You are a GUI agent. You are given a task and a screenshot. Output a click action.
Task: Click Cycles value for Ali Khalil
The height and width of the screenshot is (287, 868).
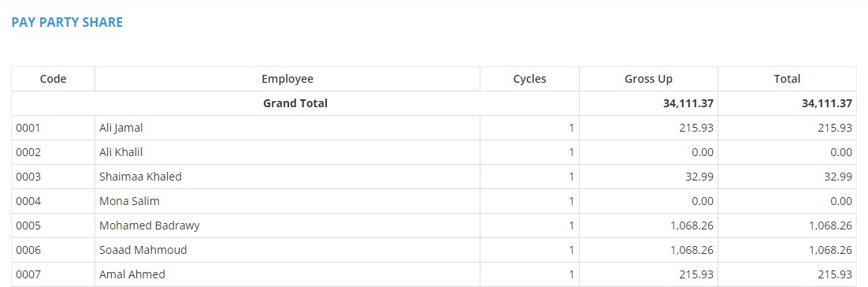571,152
